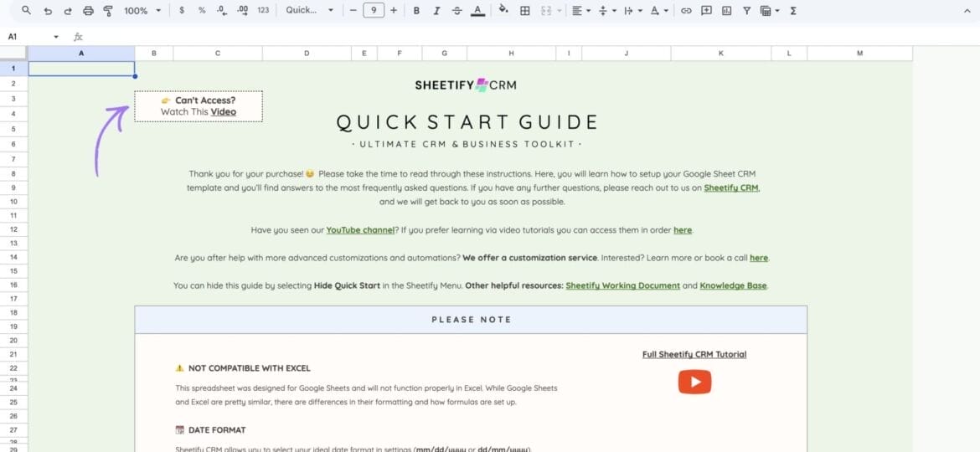Print the spreadsheet

[x=88, y=11]
